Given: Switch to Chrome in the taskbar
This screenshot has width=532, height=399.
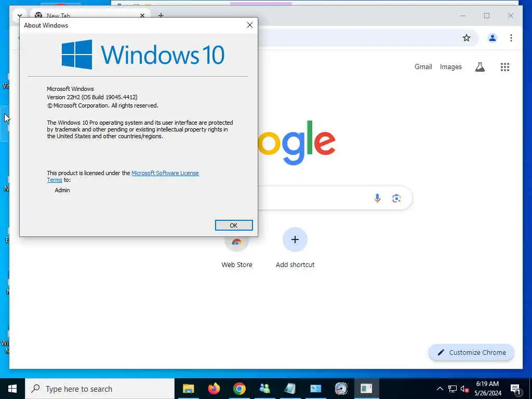Looking at the screenshot, I should [239, 389].
